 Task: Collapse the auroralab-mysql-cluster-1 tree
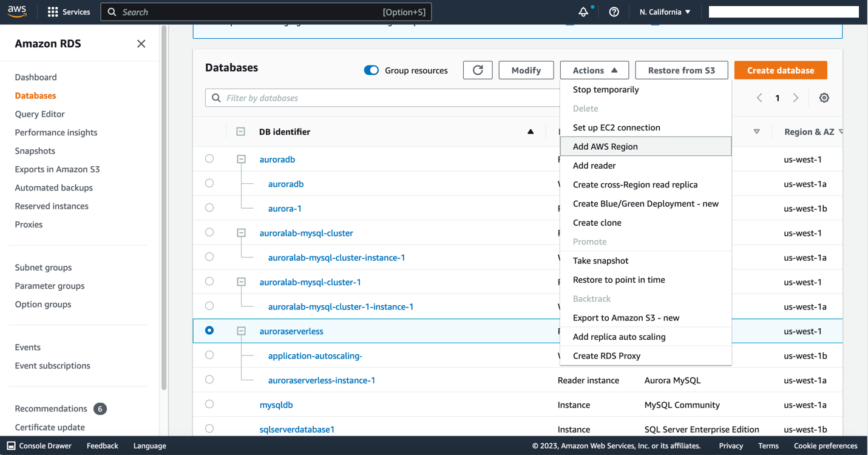(241, 281)
